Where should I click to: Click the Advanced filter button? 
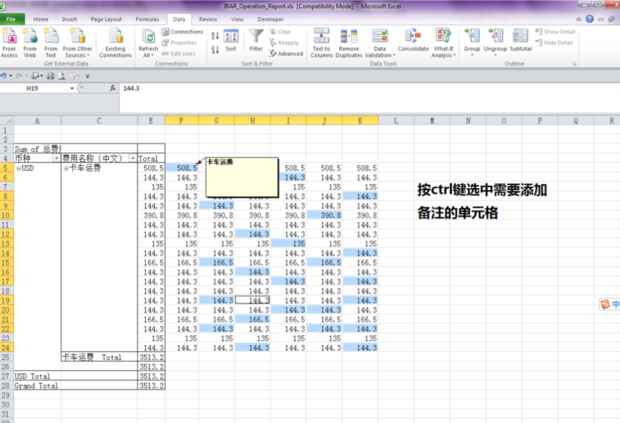click(x=288, y=54)
